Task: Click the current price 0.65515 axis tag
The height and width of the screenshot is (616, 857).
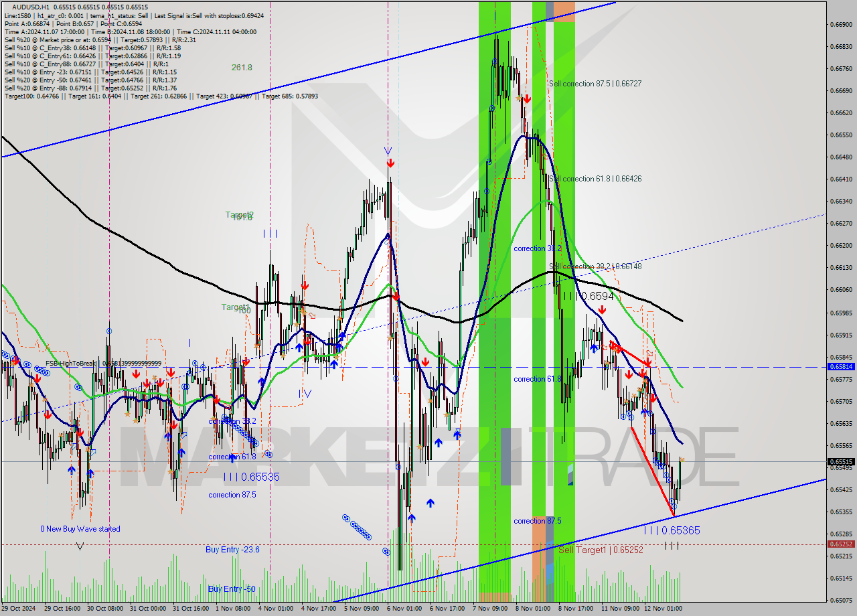Action: 841,461
